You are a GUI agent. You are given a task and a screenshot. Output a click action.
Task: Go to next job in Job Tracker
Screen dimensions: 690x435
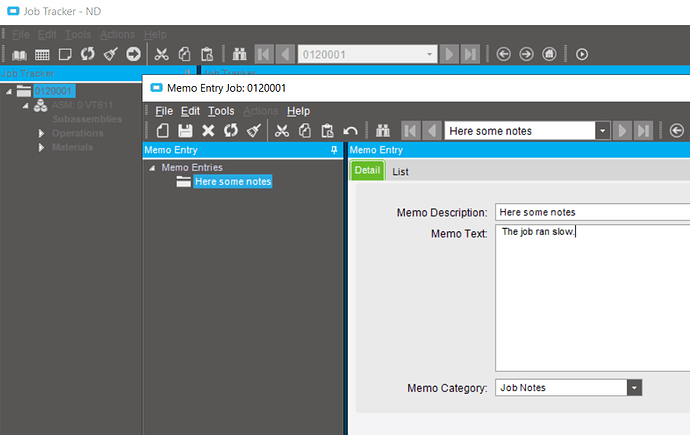(x=449, y=54)
